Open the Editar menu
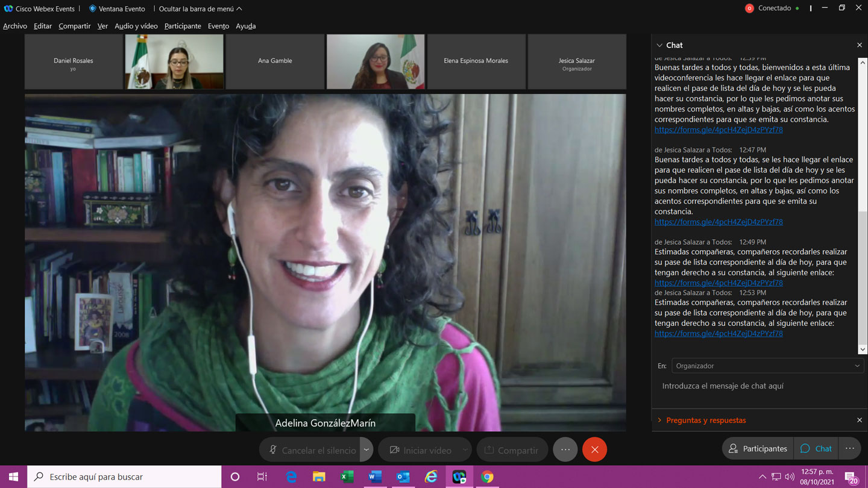Image resolution: width=868 pixels, height=488 pixels. pos(43,26)
